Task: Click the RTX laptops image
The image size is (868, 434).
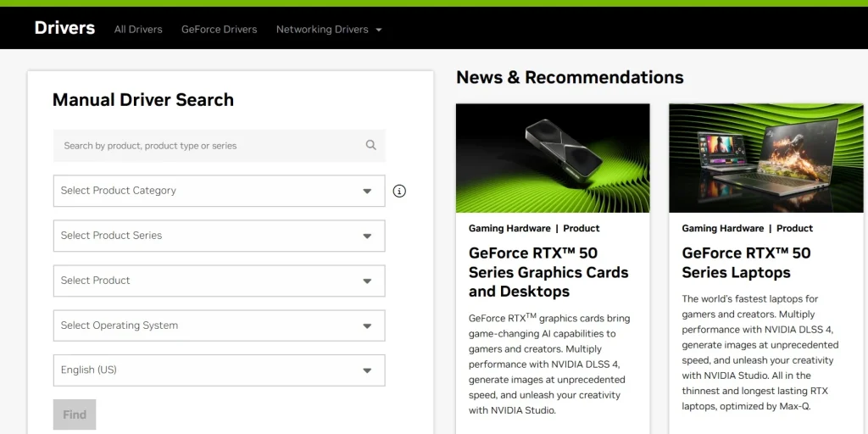Action: (765, 158)
